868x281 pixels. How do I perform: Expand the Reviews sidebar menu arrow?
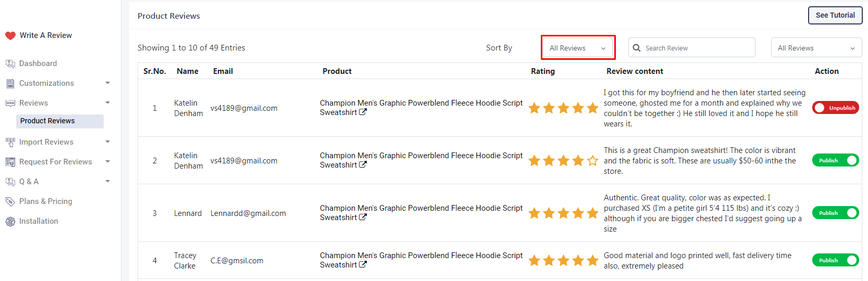coord(108,103)
